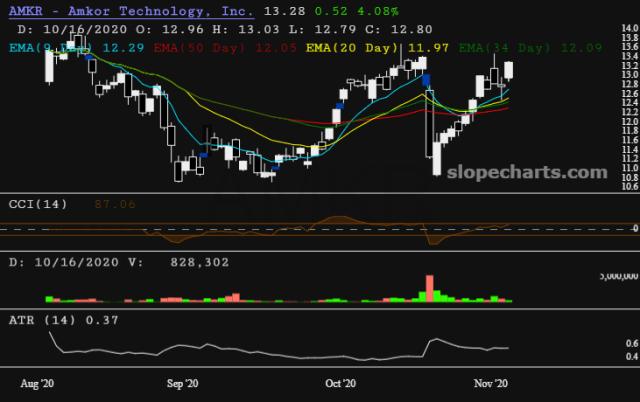Click the CCI zero-line value label

click(636, 228)
